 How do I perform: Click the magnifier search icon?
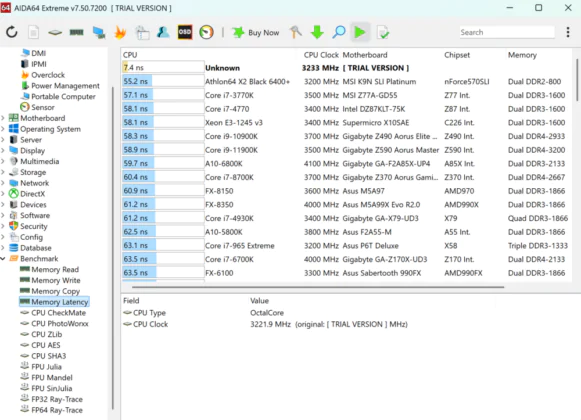click(339, 32)
